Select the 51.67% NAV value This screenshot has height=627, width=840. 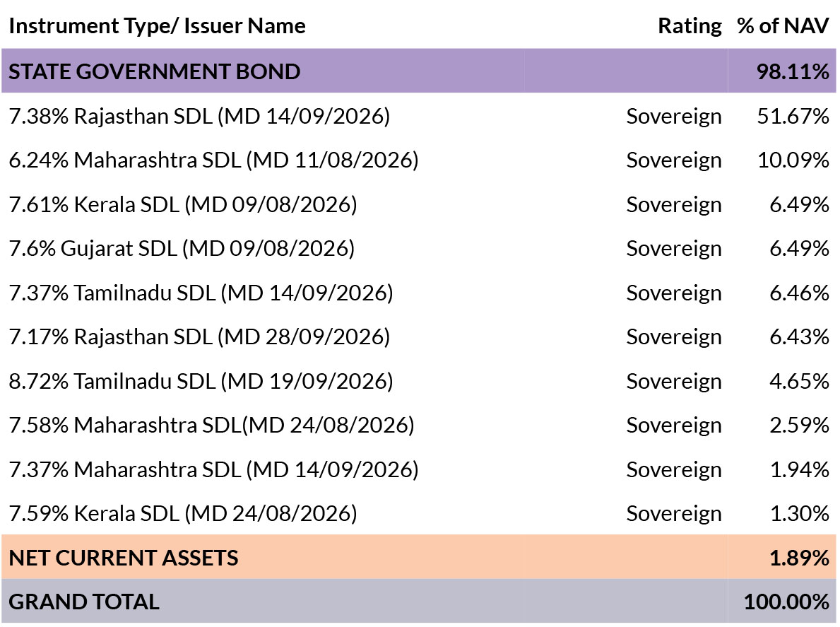coord(793,117)
